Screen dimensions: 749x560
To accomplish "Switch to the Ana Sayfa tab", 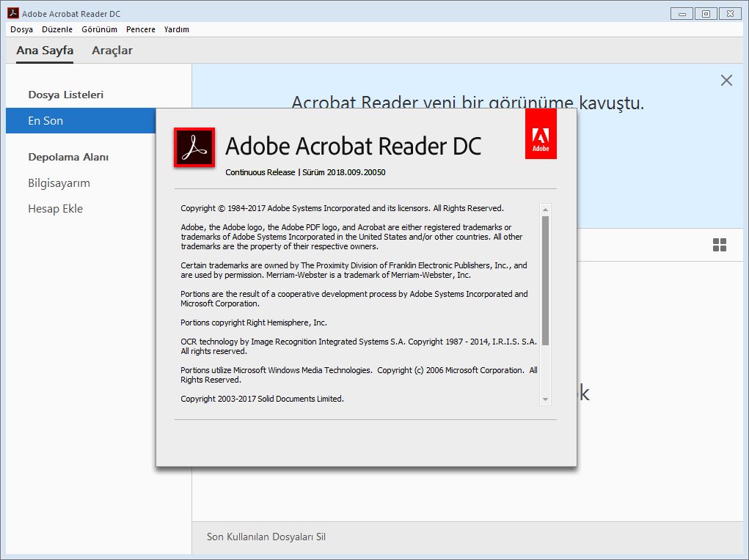I will 45,51.
